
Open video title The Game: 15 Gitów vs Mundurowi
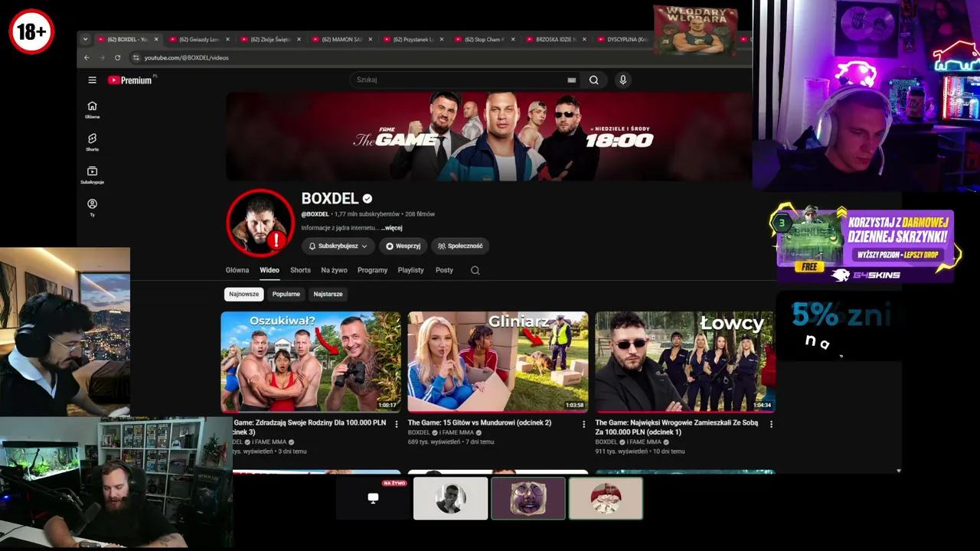(479, 422)
